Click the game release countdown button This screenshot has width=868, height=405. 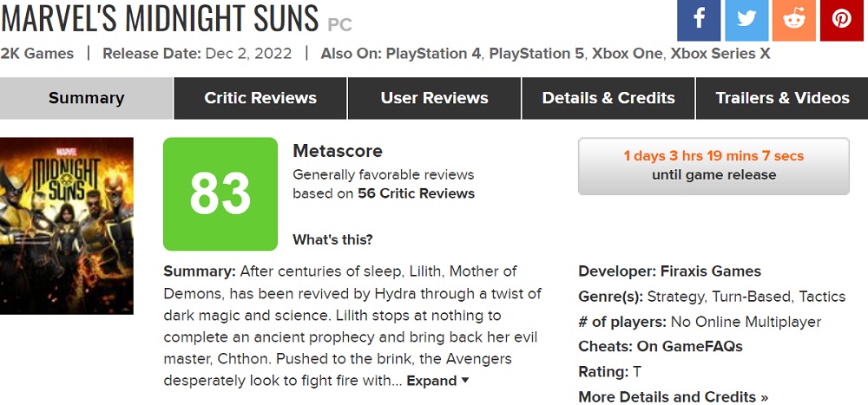click(x=713, y=166)
